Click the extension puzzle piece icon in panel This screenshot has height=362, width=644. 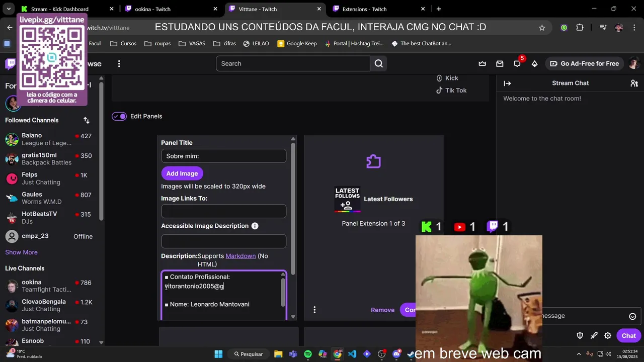(373, 161)
